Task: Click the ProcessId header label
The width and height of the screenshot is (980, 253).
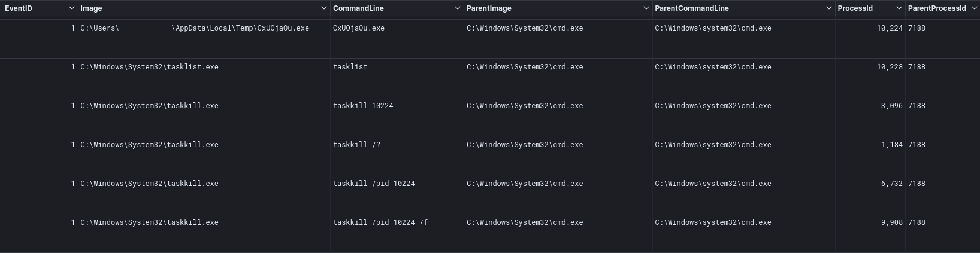Action: coord(855,8)
